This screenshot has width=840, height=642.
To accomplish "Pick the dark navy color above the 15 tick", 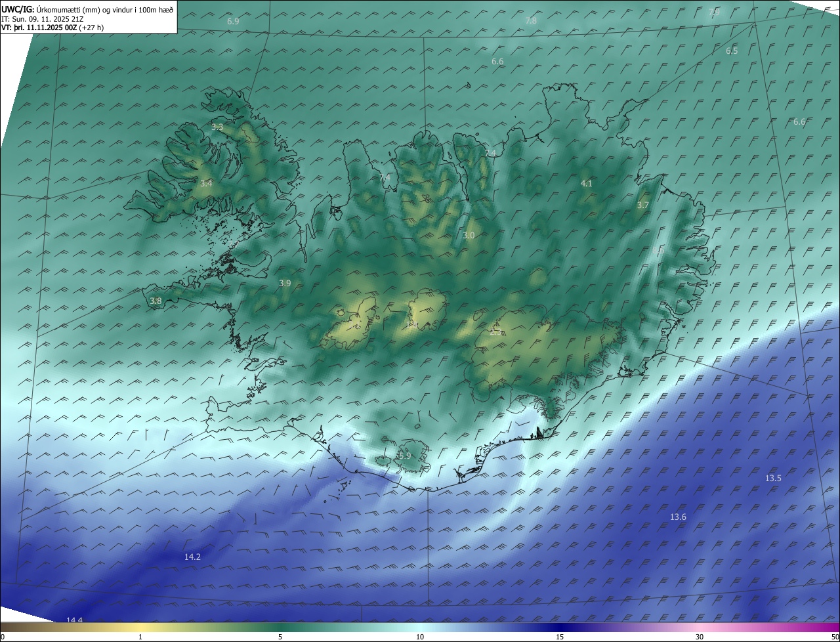I will tap(560, 628).
